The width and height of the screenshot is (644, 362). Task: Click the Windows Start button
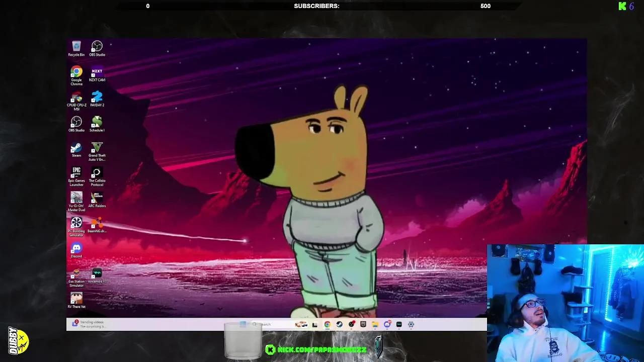pyautogui.click(x=243, y=324)
